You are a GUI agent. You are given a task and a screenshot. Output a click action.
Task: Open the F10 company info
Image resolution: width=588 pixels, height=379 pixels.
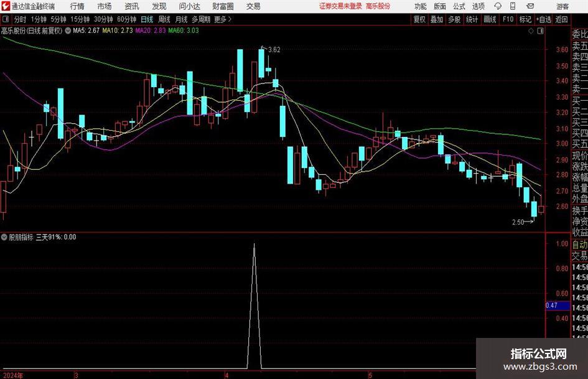tap(508, 19)
